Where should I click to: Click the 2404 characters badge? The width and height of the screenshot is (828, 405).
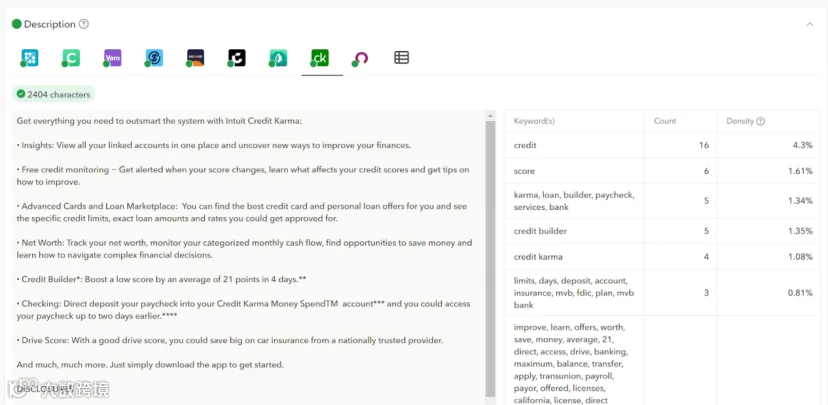(53, 94)
